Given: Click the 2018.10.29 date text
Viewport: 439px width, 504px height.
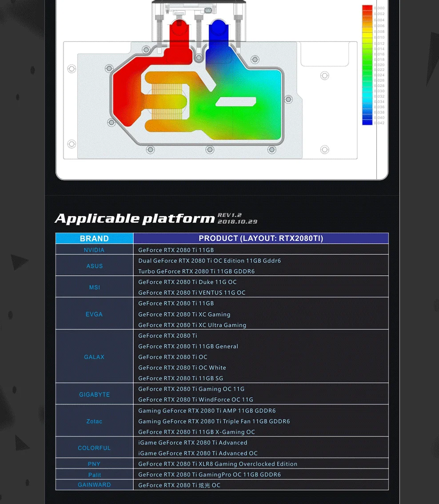Looking at the screenshot, I should [237, 222].
